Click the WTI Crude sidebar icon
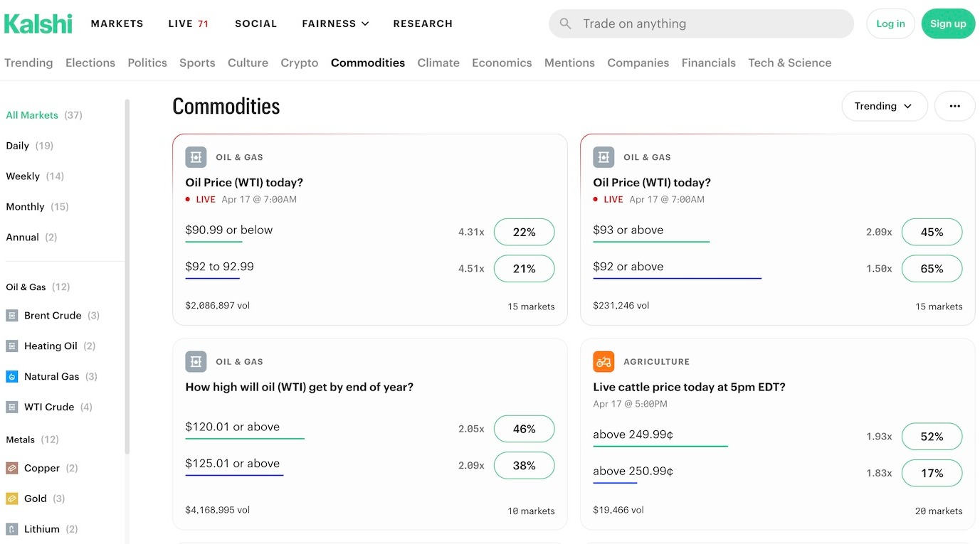Screen dimensions: 980x544 pyautogui.click(x=12, y=407)
